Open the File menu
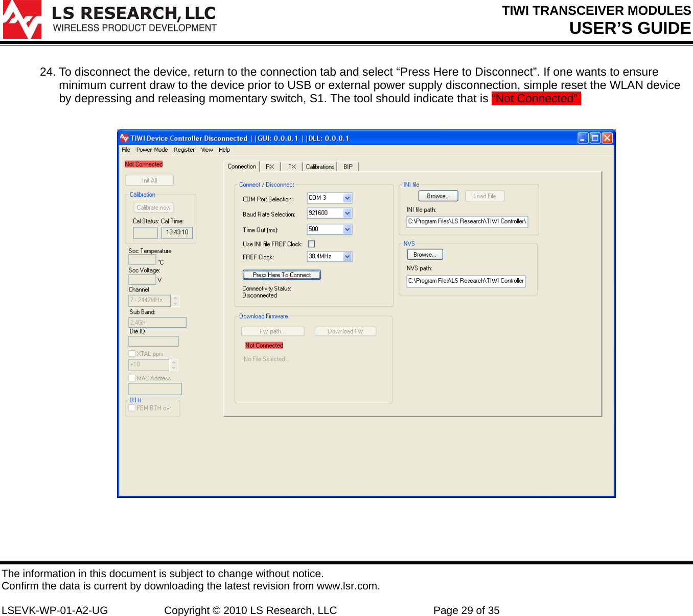The height and width of the screenshot is (616, 693). [x=126, y=150]
